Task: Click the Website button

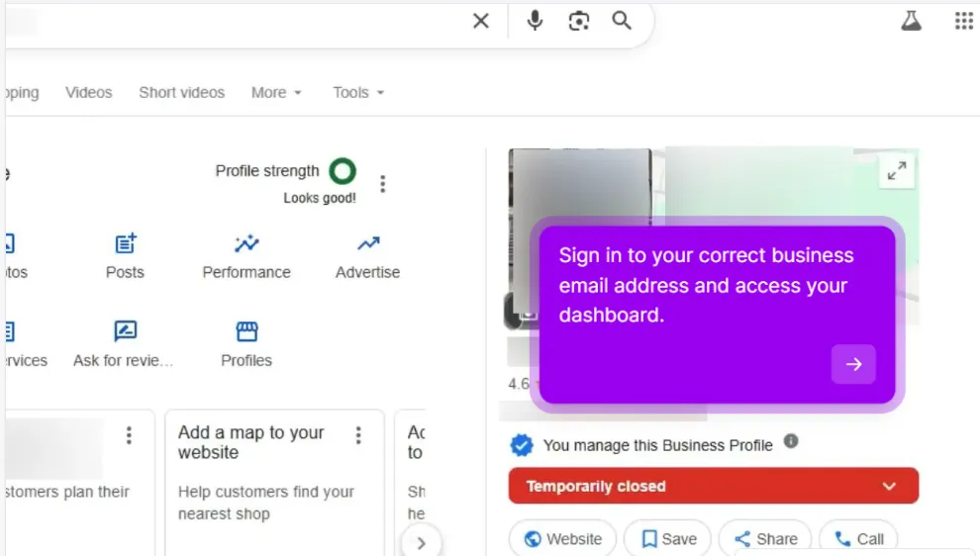Action: click(x=562, y=538)
